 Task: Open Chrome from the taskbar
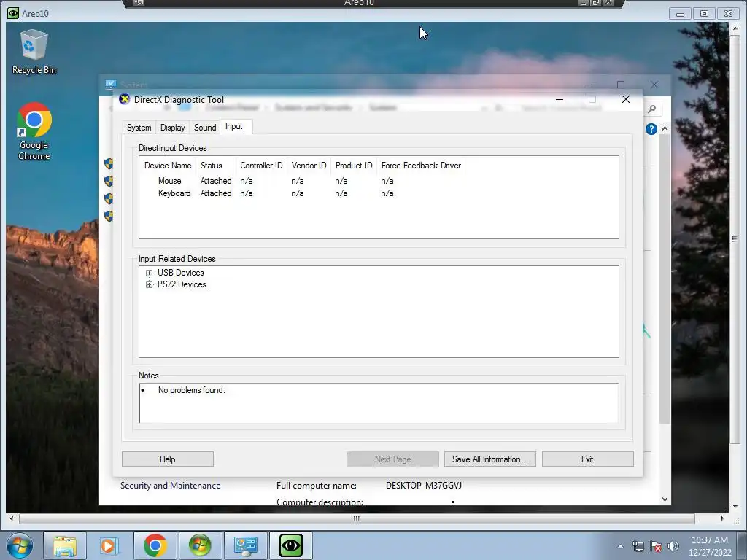155,545
